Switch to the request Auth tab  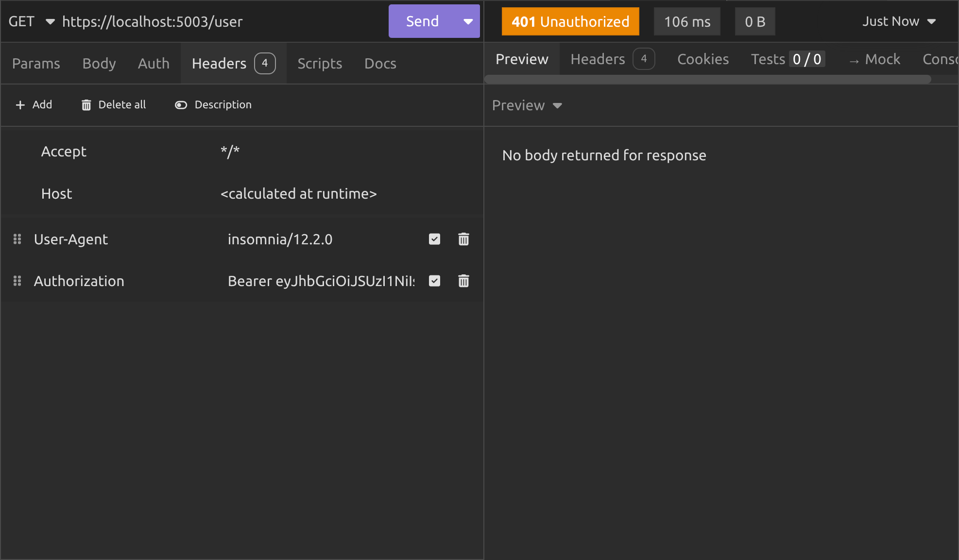click(x=154, y=63)
